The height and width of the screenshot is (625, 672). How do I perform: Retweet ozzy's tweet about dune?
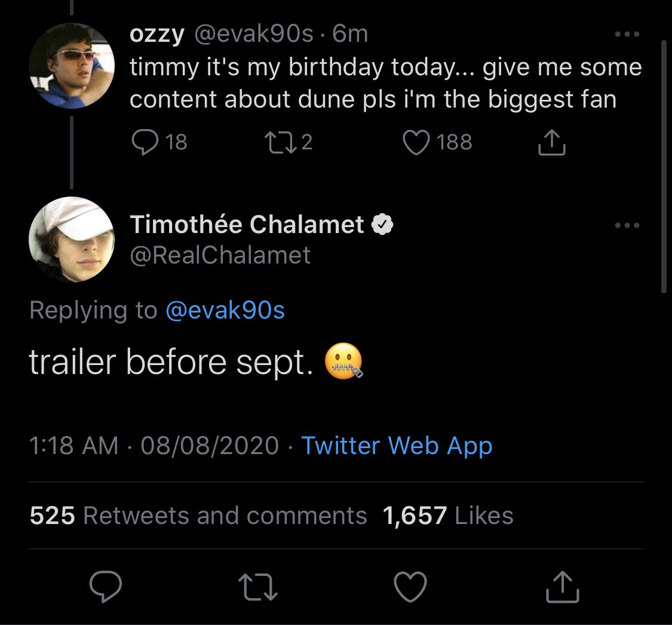point(276,142)
